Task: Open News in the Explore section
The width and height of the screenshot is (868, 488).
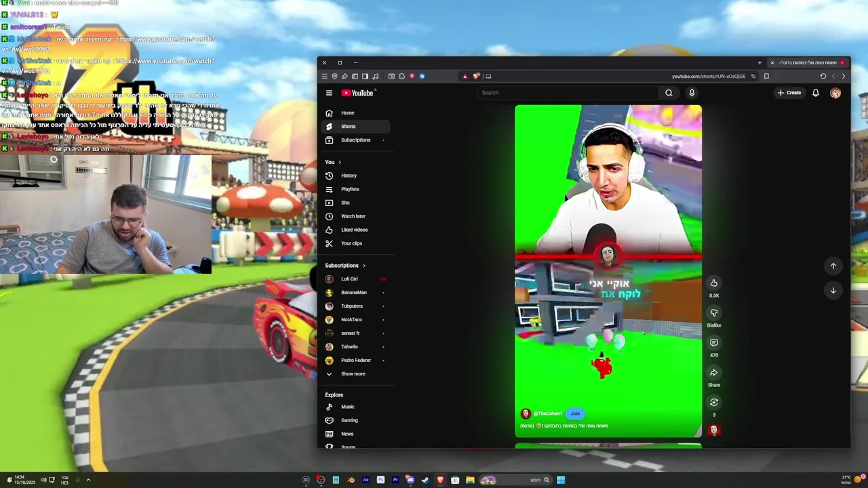Action: coord(356,434)
